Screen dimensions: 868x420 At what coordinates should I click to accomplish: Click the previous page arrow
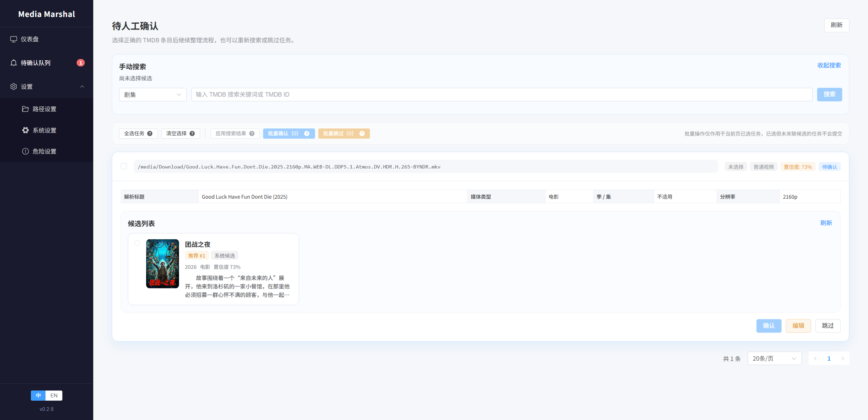(815, 358)
